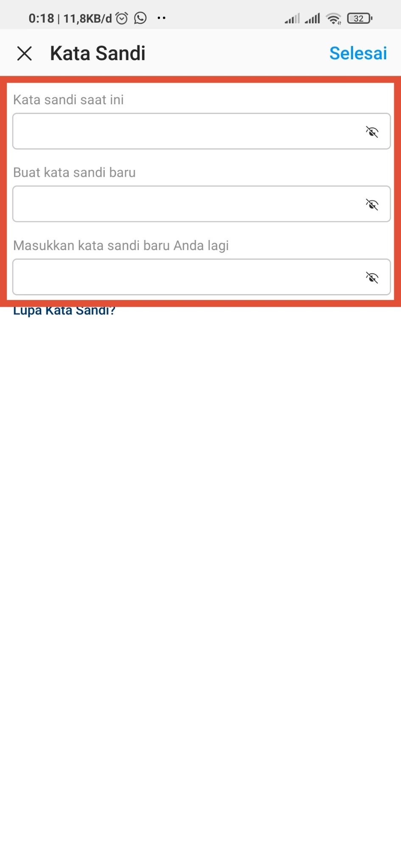Reveal the new password with eye toggle

[x=372, y=205]
